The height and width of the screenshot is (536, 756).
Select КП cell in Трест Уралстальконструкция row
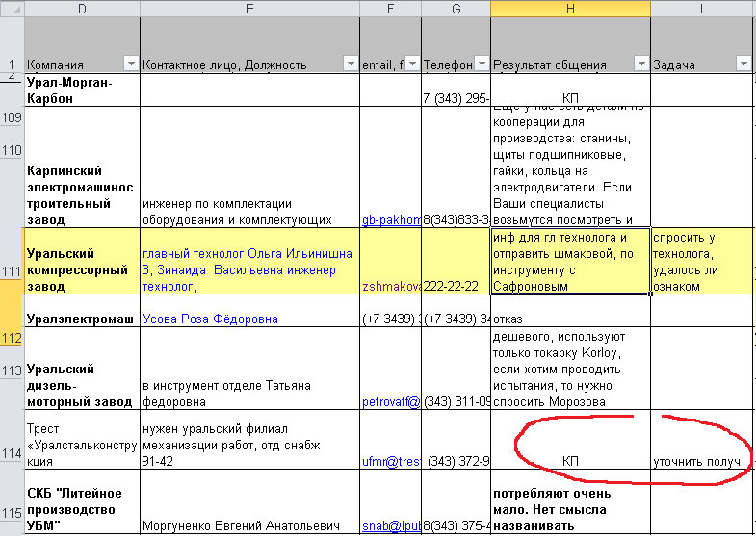pyautogui.click(x=570, y=440)
